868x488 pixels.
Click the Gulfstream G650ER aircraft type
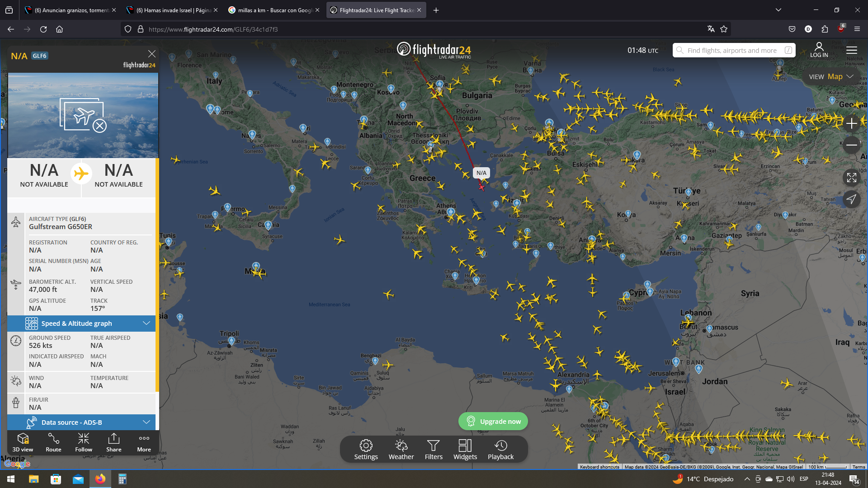61,227
